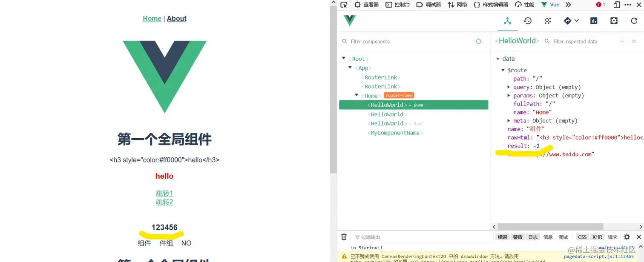The width and height of the screenshot is (644, 262).
Task: Open the 调试器 debugger tab
Action: 429,5
